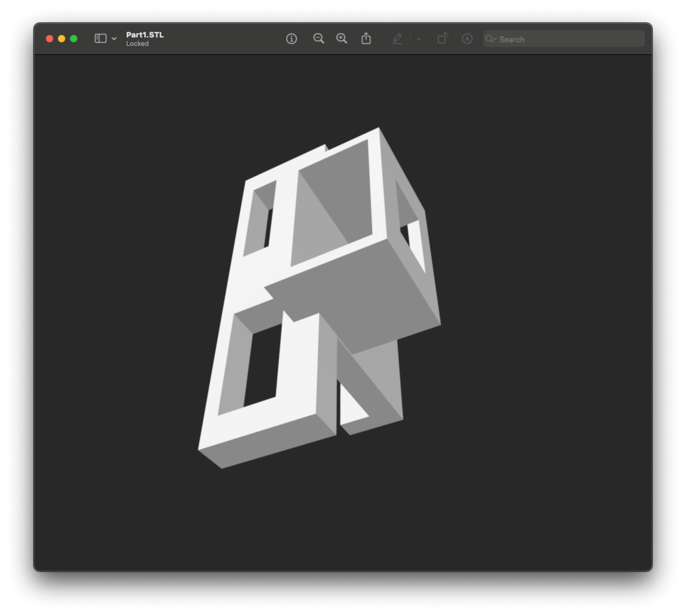Viewport: 686px width, 616px height.
Task: Expand the highlight color dropdown arrow
Action: [x=419, y=39]
